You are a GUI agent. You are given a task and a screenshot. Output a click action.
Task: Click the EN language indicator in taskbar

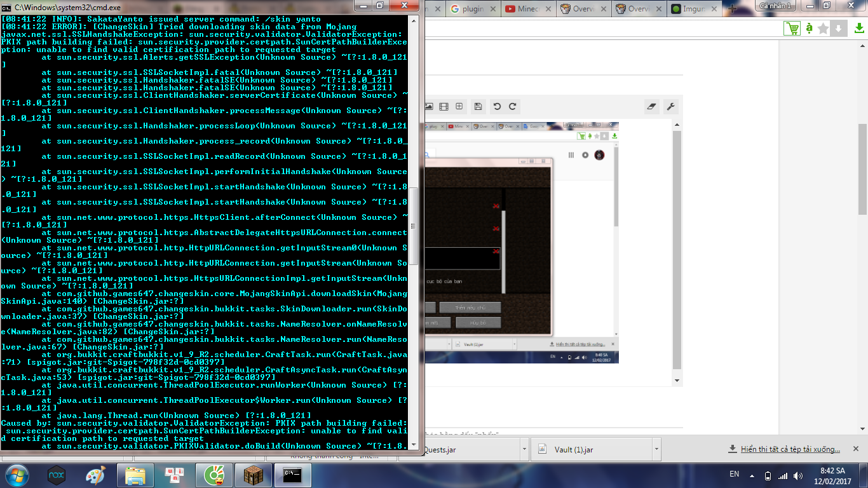(x=734, y=474)
